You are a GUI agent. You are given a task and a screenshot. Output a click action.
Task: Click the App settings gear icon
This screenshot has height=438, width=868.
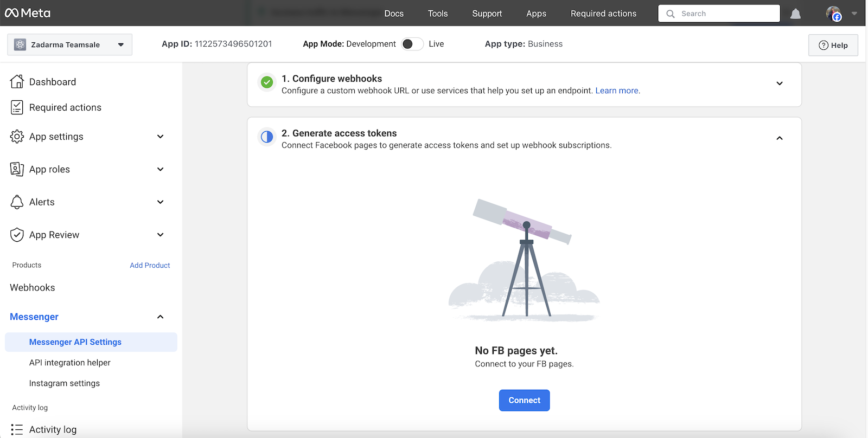point(17,137)
